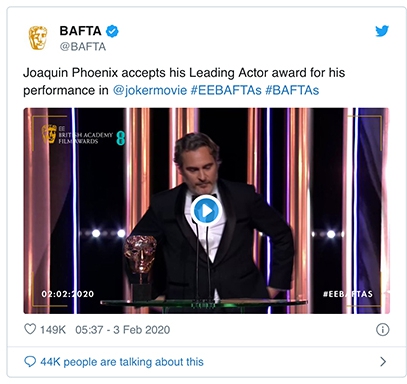Like the tweet with heart icon
This screenshot has width=407, height=384.
[x=30, y=329]
